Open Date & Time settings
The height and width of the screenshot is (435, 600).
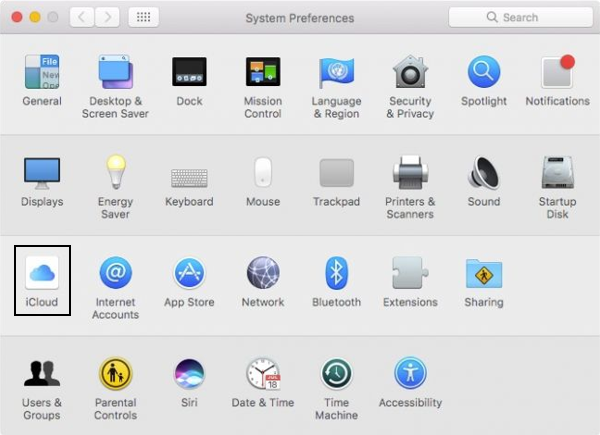click(263, 383)
